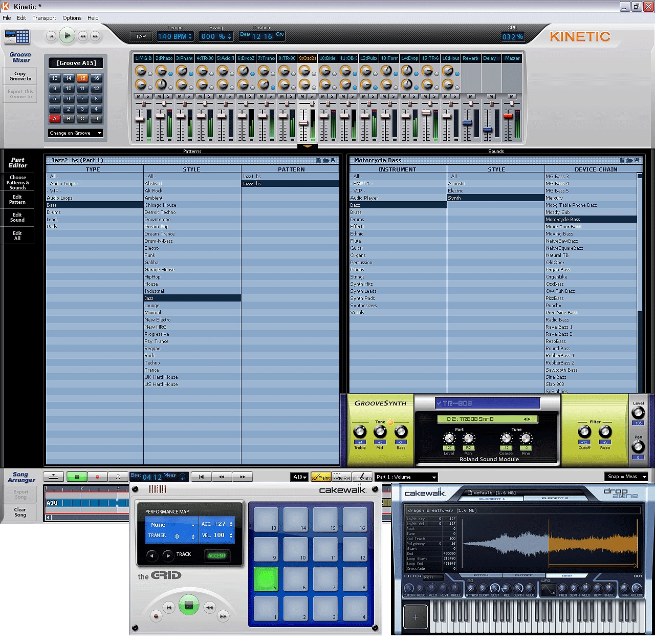Select the Sel selection tool
655x644 pixels.
[341, 477]
